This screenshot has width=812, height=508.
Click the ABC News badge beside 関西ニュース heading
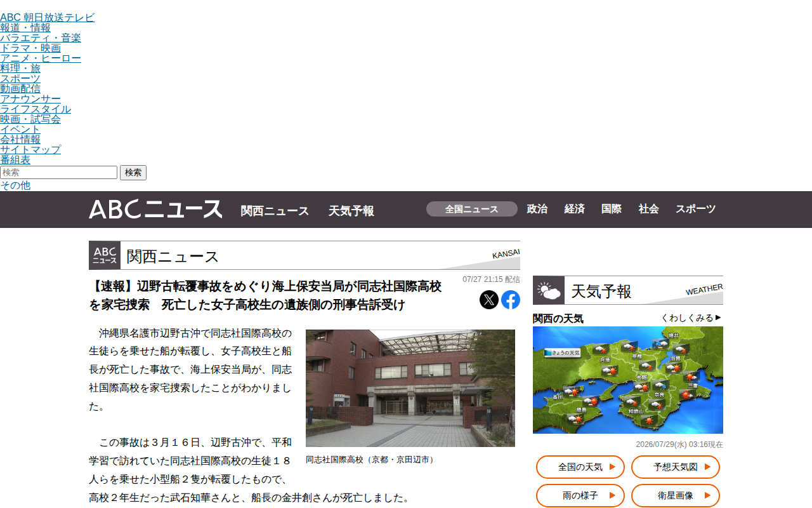pos(105,255)
